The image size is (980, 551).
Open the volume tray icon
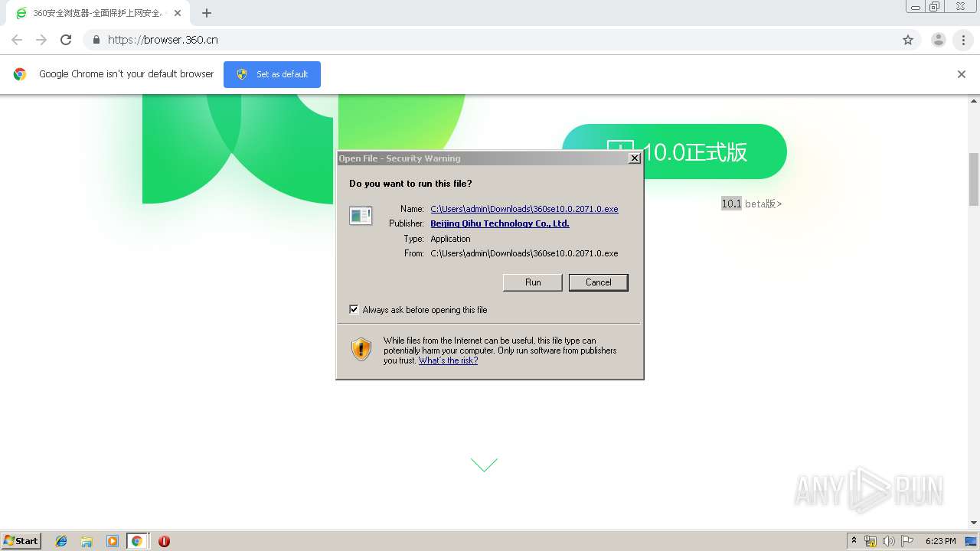(889, 541)
